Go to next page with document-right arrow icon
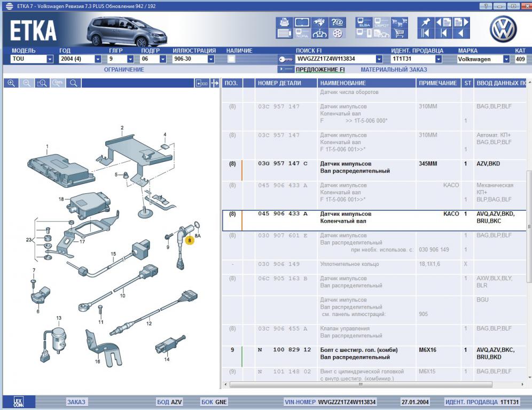Viewport: 532px width, 410px height. (461, 22)
